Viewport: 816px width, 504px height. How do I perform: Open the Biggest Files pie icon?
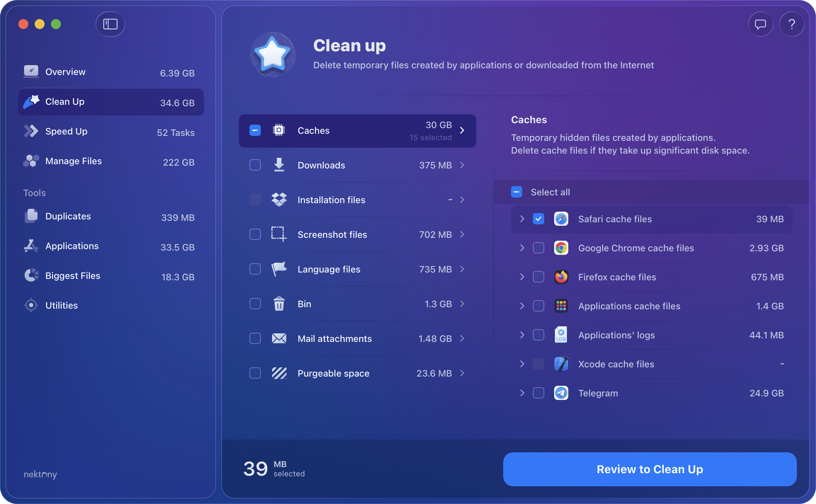tap(31, 275)
